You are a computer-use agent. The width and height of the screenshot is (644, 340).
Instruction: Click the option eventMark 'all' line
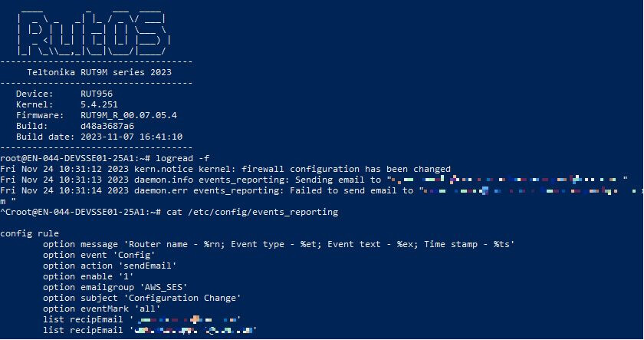102,309
